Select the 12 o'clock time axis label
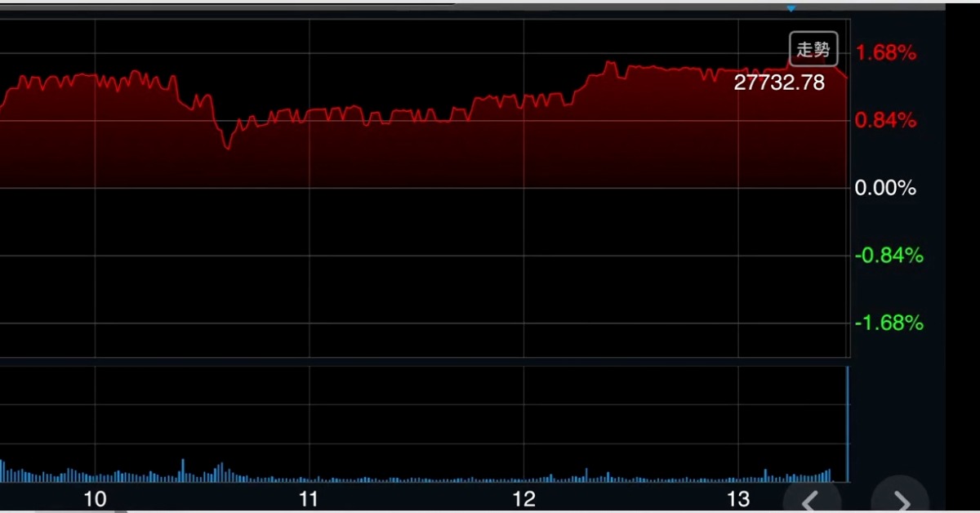 [523, 499]
